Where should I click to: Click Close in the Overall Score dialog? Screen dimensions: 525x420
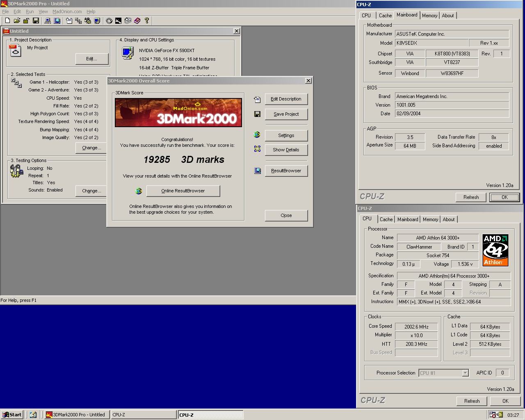click(x=286, y=215)
